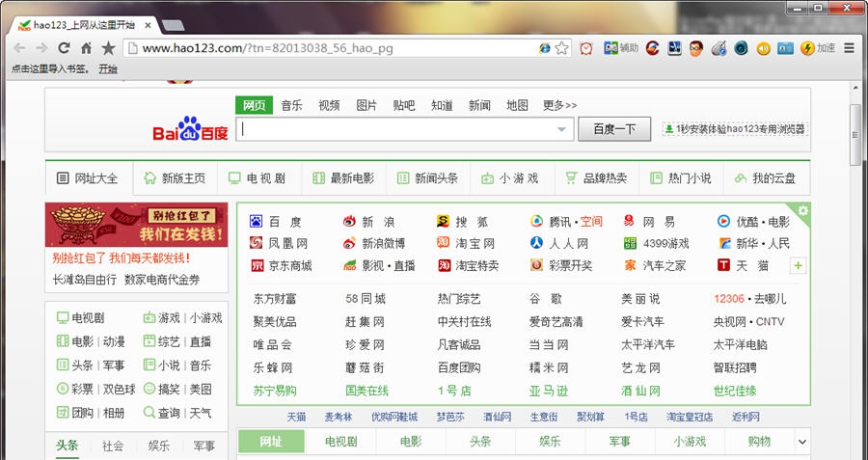Click the 人人网 blue icon
868x460 pixels.
click(x=536, y=243)
